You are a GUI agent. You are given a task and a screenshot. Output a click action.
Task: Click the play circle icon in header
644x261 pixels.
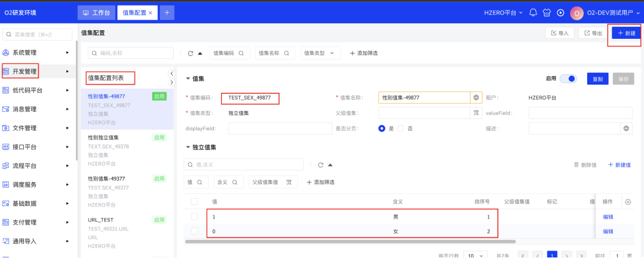560,13
